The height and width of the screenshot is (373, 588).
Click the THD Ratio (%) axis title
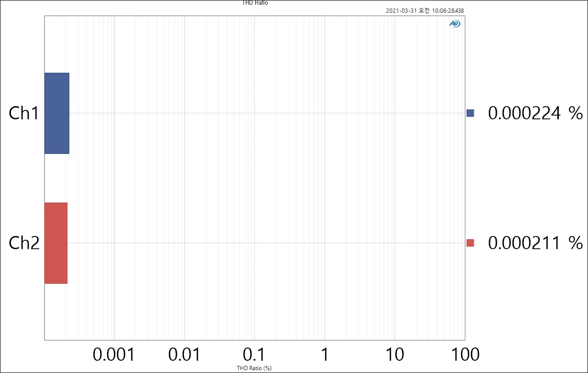[x=254, y=368]
